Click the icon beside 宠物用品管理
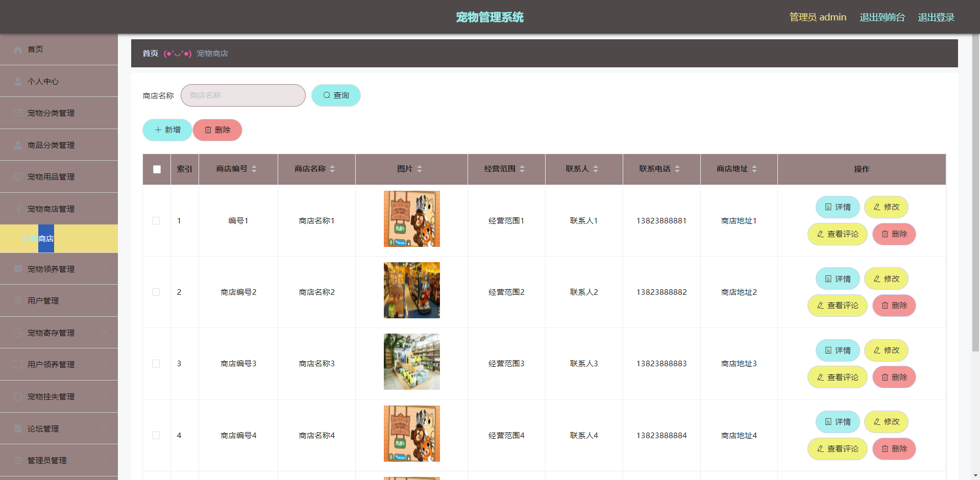Image resolution: width=980 pixels, height=480 pixels. pyautogui.click(x=18, y=176)
